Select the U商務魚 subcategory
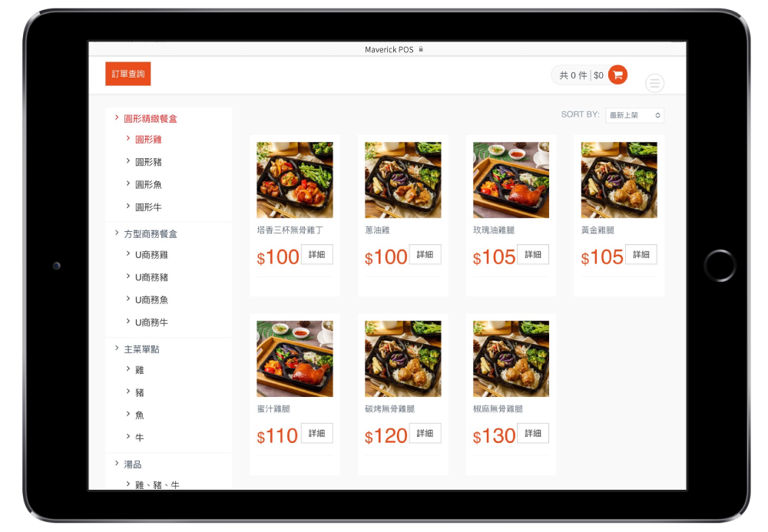The height and width of the screenshot is (532, 768). (151, 299)
